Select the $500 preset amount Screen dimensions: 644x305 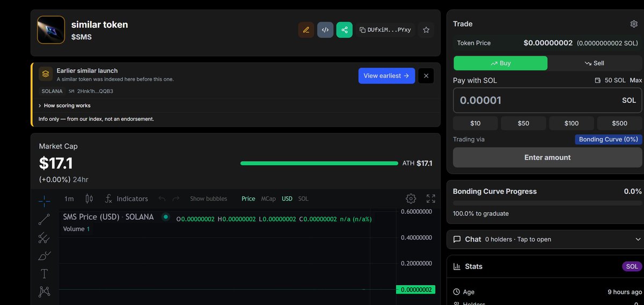619,123
